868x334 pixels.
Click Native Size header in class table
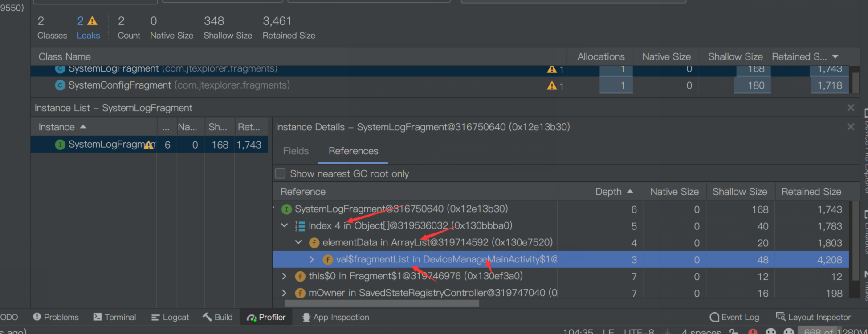666,57
